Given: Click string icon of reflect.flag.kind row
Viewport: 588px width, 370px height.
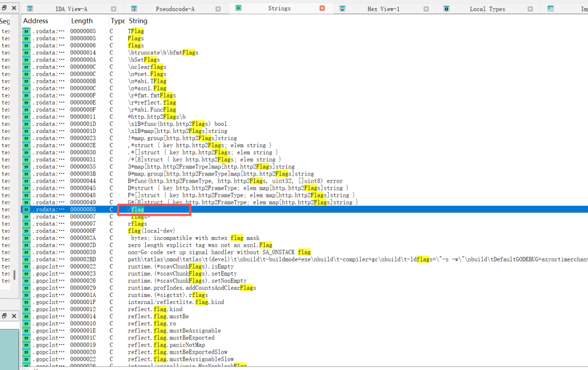Looking at the screenshot, I should click(26, 309).
